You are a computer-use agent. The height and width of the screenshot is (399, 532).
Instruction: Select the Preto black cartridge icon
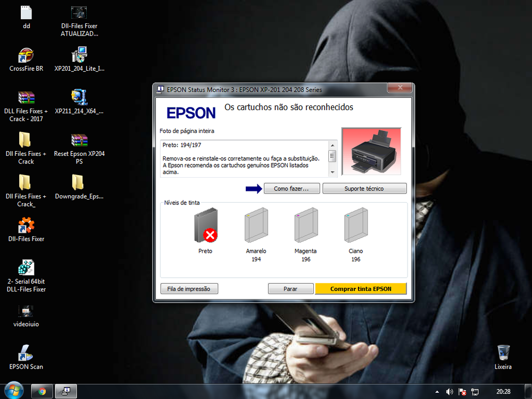coord(206,225)
